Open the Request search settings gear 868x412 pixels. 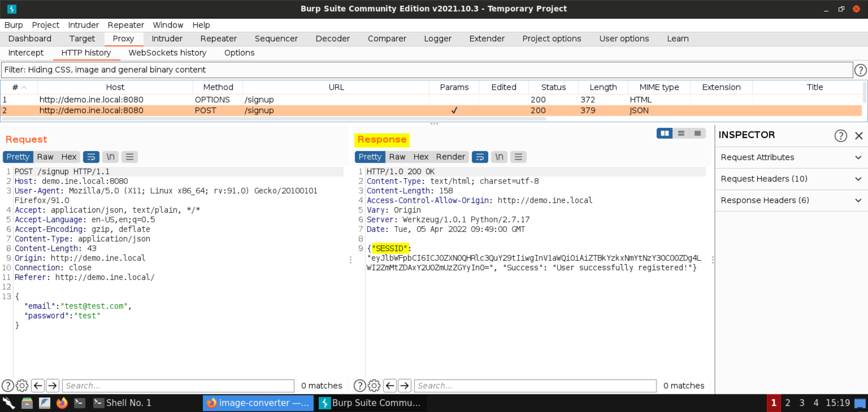[22, 386]
